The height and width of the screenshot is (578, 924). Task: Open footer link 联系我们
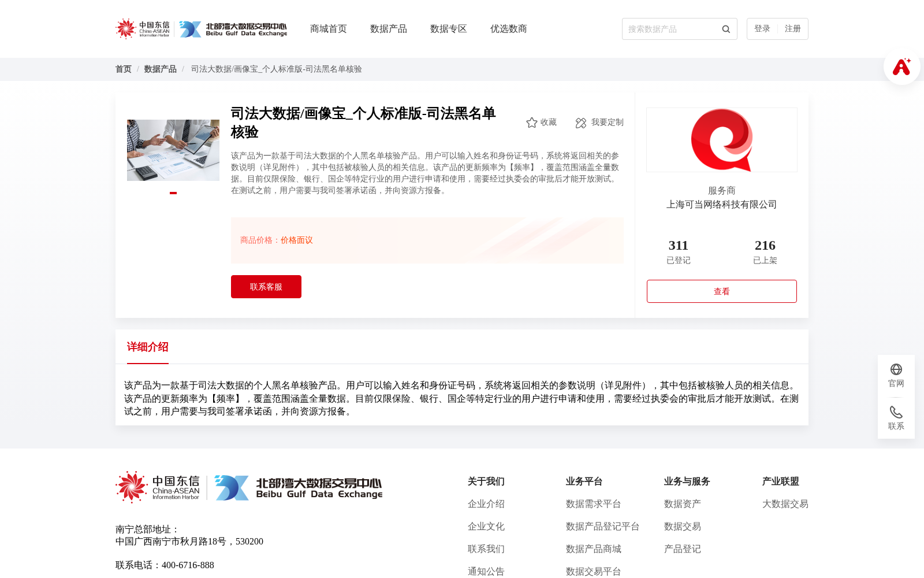(x=486, y=549)
